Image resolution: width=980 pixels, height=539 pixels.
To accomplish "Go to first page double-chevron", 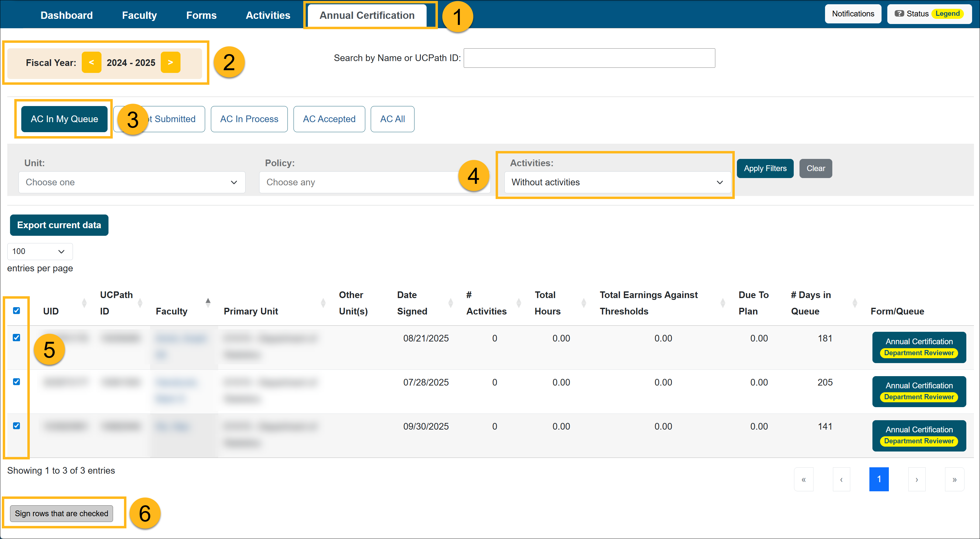I will coord(803,479).
